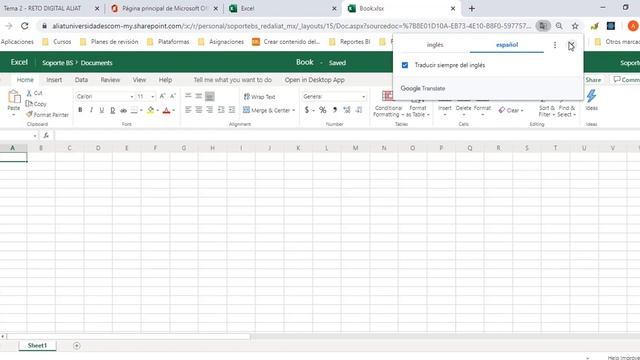
Task: Open the Merge & Center dropdown arrow
Action: [293, 110]
